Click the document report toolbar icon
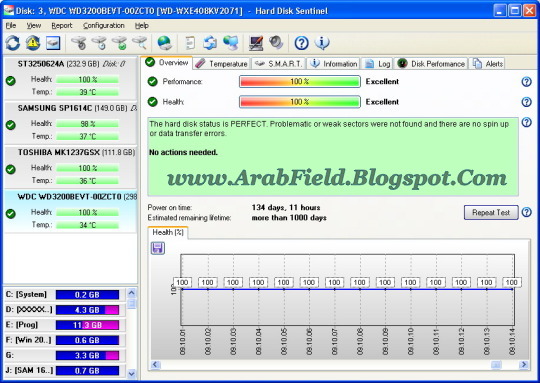Screen dimensions: 540x383 pos(190,43)
